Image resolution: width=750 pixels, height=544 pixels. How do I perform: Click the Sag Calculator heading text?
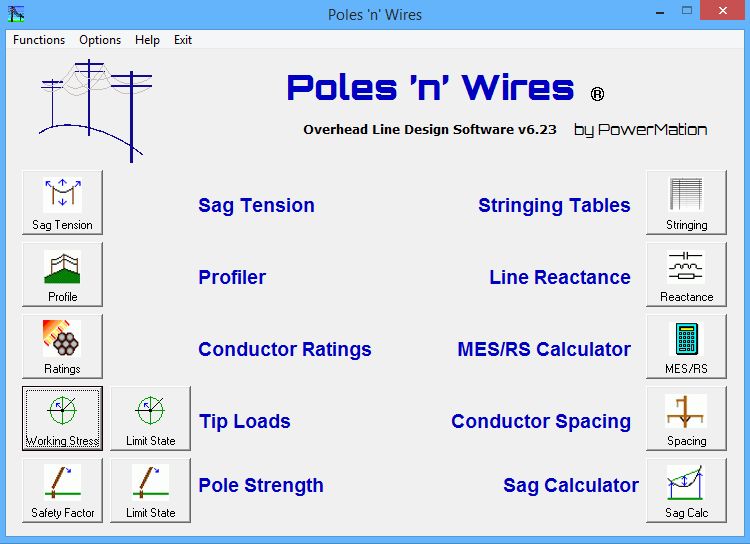tap(571, 486)
